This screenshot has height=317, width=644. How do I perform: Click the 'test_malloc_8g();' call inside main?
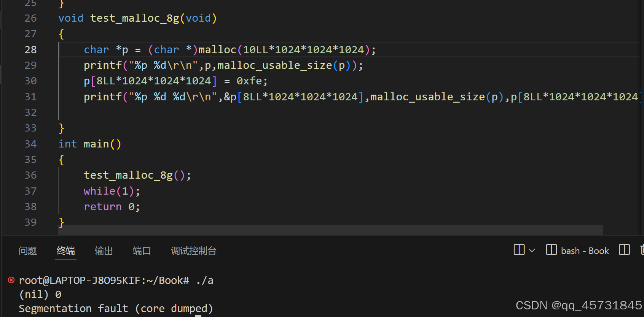pos(137,175)
